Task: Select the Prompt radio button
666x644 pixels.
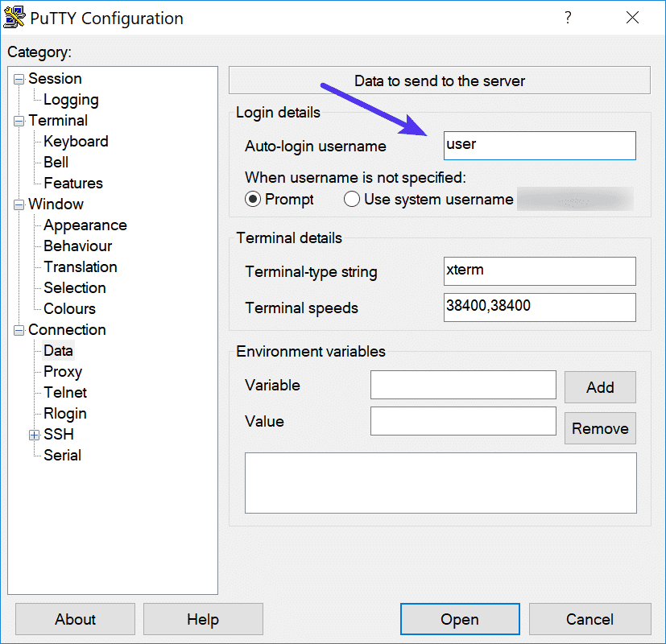Action: [253, 199]
